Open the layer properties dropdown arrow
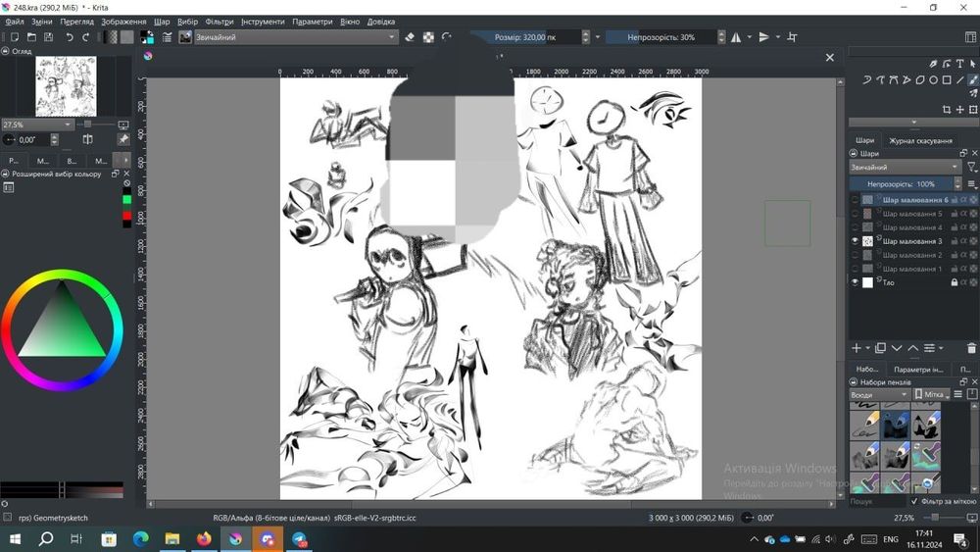Screen dimensions: 980x552 (x=941, y=348)
